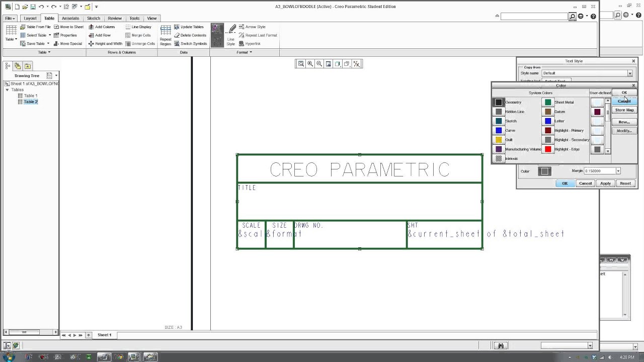Click the Store Map button

click(624, 110)
